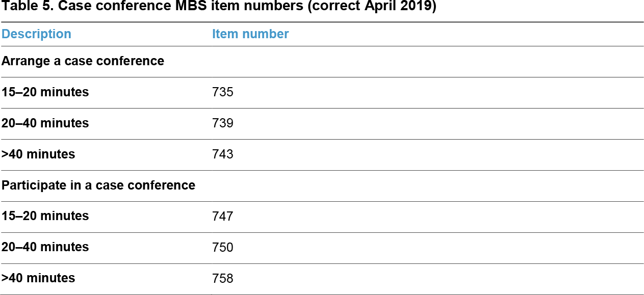Image resolution: width=644 pixels, height=295 pixels.
Task: Select item number 739
Action: [x=223, y=123]
